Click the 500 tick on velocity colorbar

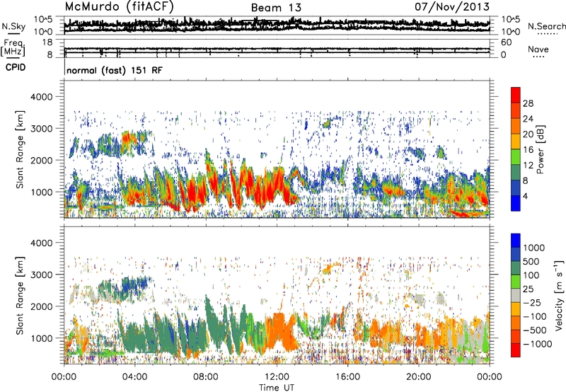click(x=531, y=261)
